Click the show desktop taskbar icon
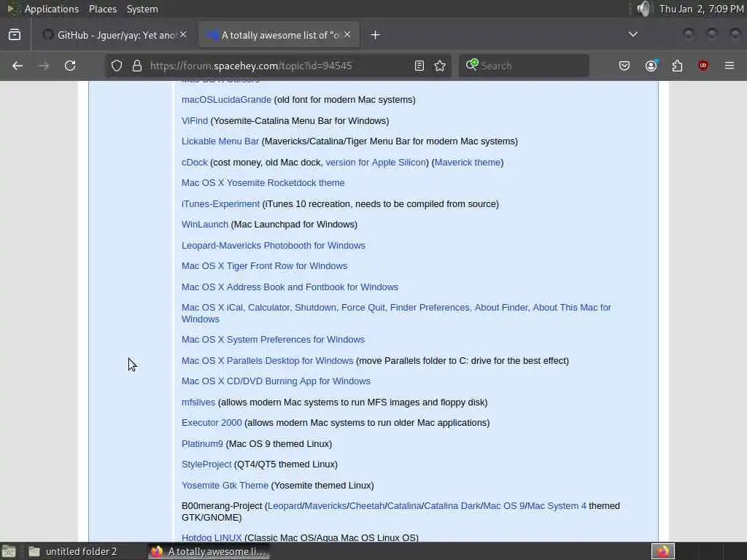The width and height of the screenshot is (747, 560). pos(9,551)
